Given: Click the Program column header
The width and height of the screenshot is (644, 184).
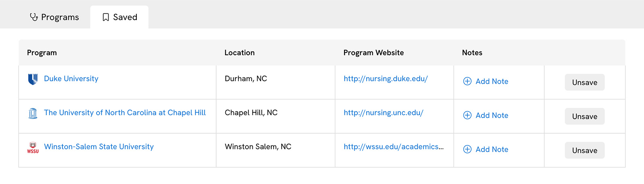Looking at the screenshot, I should pos(42,53).
